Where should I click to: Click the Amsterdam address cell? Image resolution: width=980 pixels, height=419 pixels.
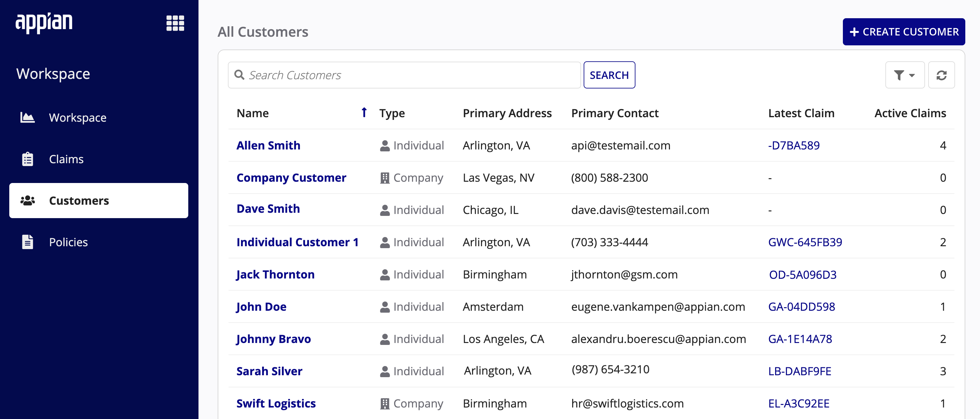coord(493,307)
